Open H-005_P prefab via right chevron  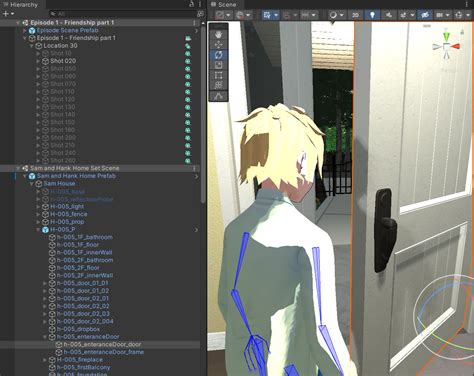pyautogui.click(x=196, y=230)
